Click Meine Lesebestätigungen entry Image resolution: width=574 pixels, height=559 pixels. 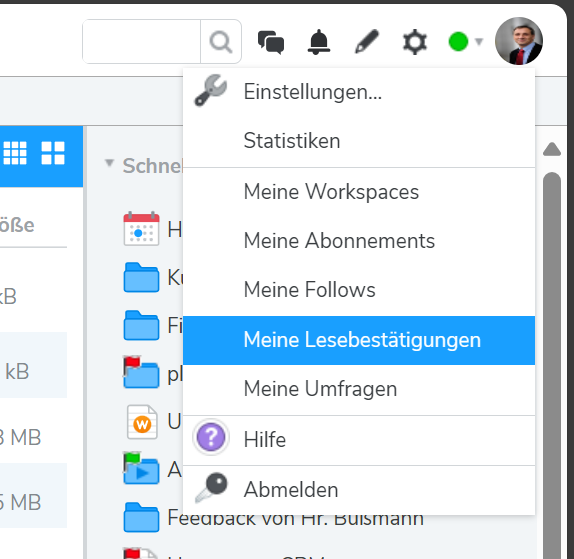point(359,340)
